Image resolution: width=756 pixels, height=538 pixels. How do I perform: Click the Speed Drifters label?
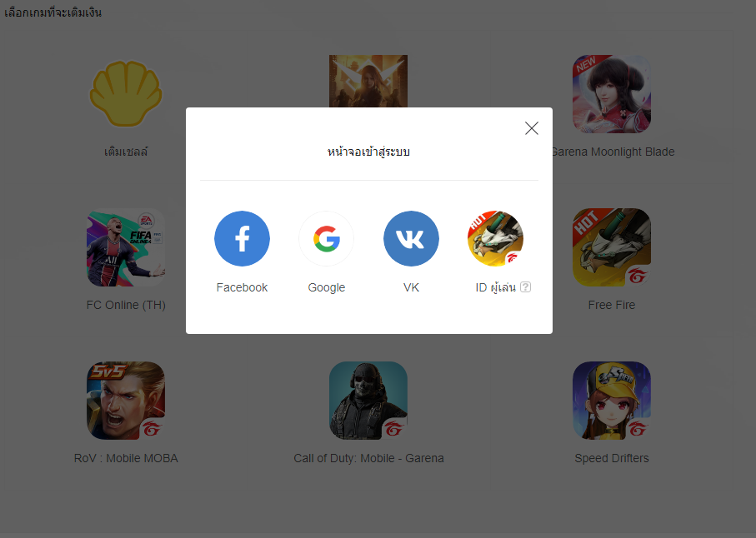point(611,458)
